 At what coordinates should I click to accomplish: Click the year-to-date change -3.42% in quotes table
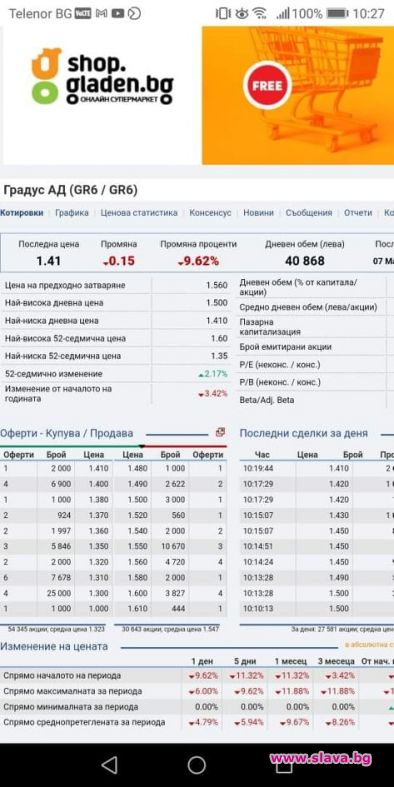coord(212,394)
